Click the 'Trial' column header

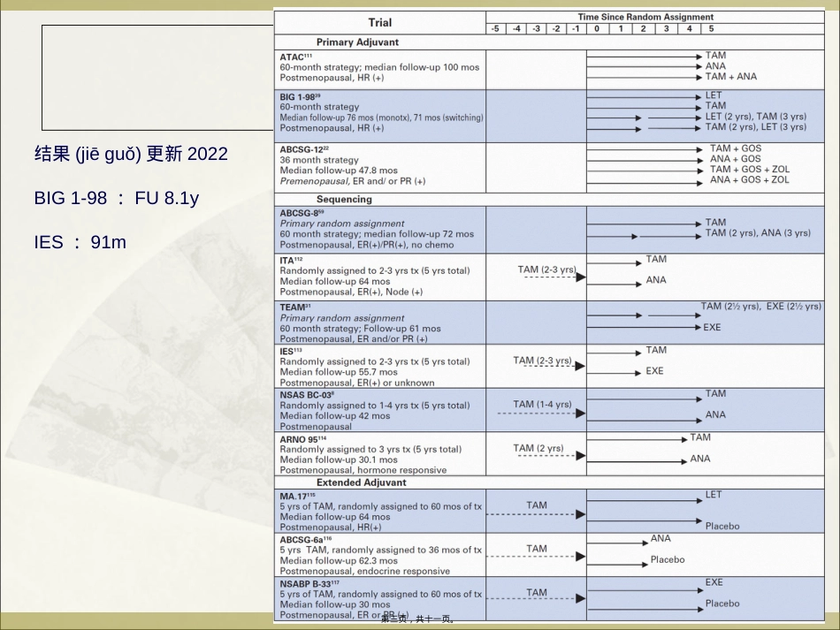[380, 22]
